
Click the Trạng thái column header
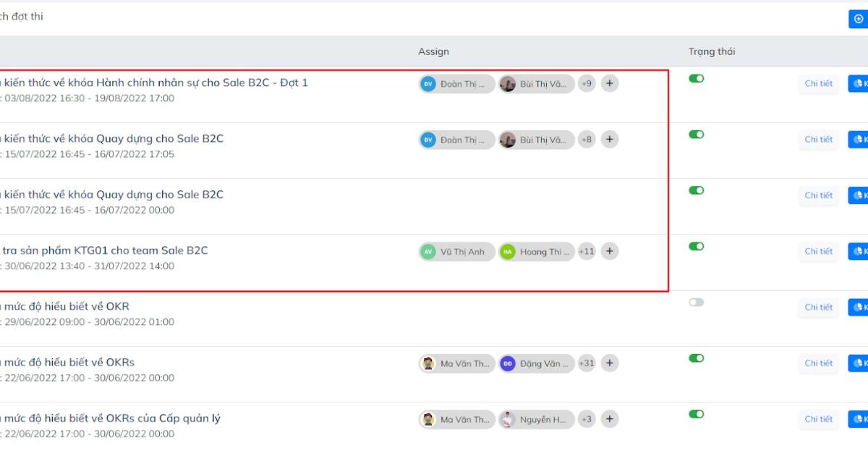coord(712,51)
